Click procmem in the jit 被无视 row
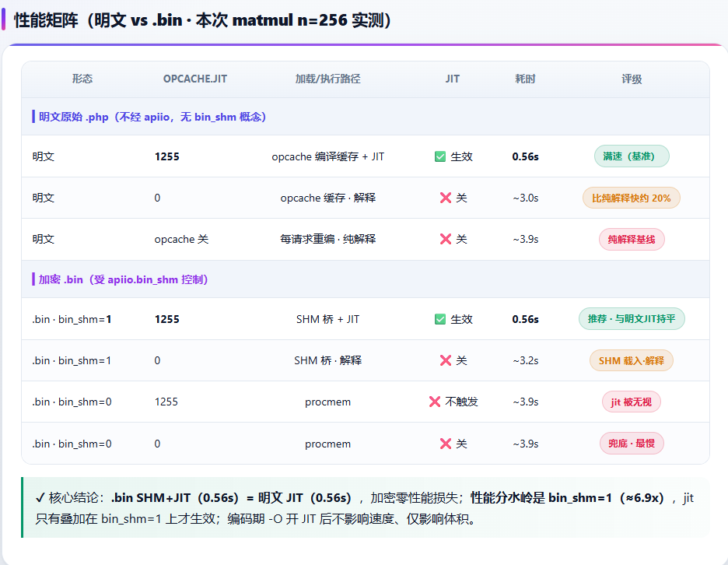Image resolution: width=728 pixels, height=565 pixels. [327, 402]
